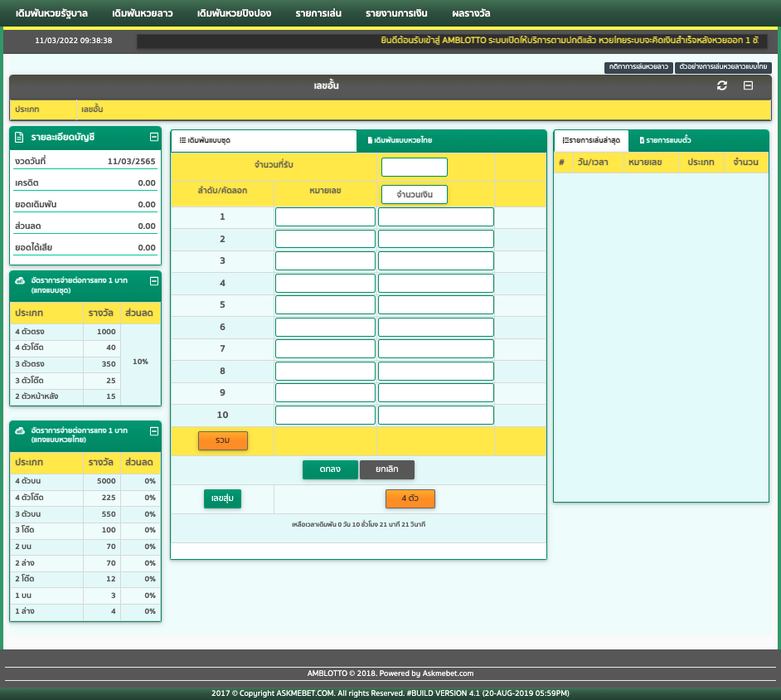Click the หมายเลข input field in row 1
Viewport: 781px width, 700px height.
[x=325, y=217]
